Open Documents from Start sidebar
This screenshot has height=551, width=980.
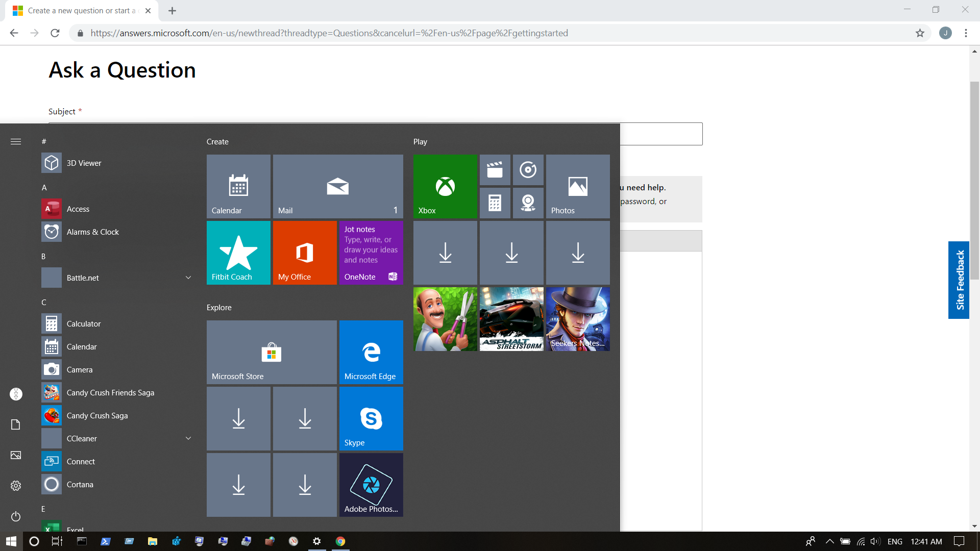[x=16, y=424]
